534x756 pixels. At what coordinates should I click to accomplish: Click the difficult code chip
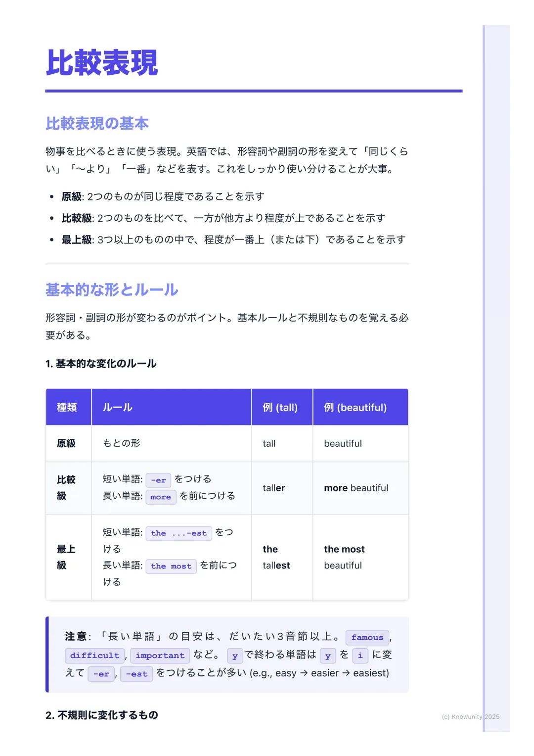[95, 656]
